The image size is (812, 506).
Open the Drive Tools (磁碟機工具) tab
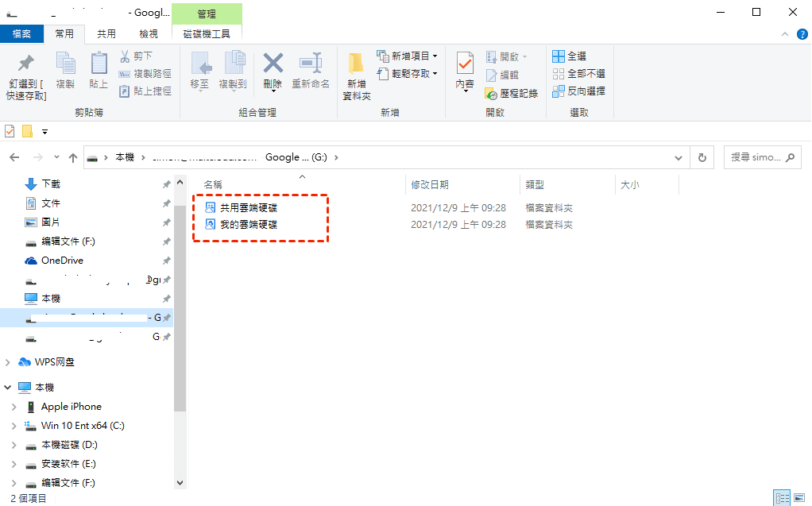(x=207, y=33)
